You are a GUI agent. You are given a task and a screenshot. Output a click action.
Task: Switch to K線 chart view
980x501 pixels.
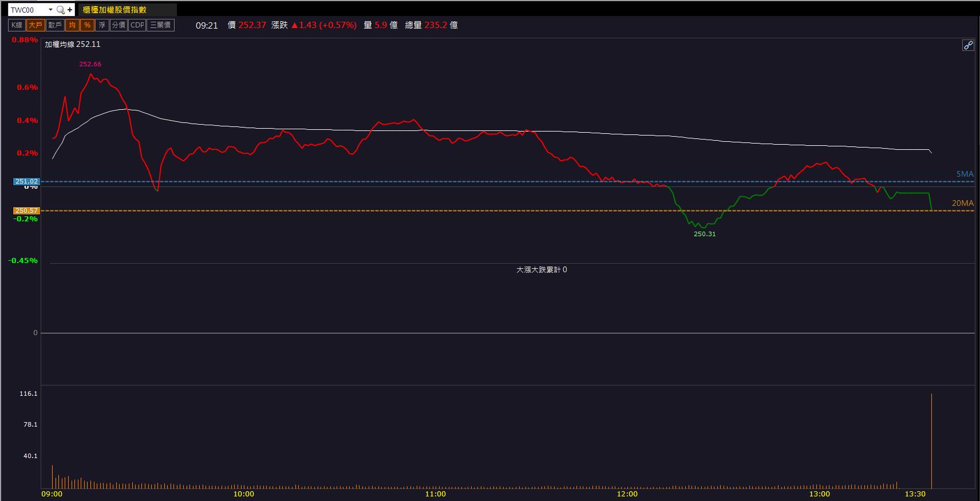coord(17,25)
